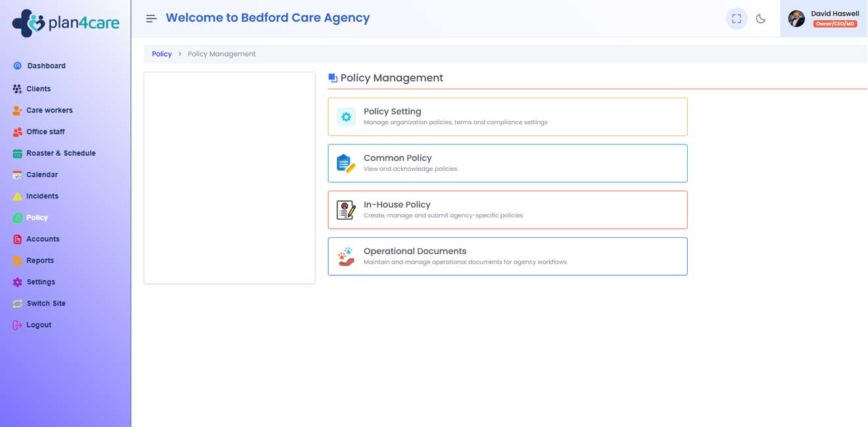Click the plan4care logo

pos(66,23)
